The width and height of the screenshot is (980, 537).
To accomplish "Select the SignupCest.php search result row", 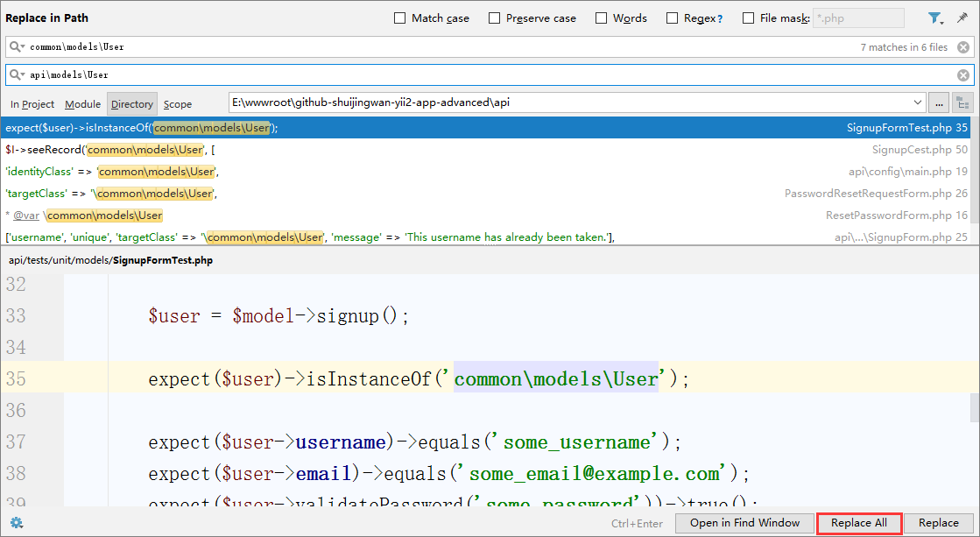I will [490, 150].
